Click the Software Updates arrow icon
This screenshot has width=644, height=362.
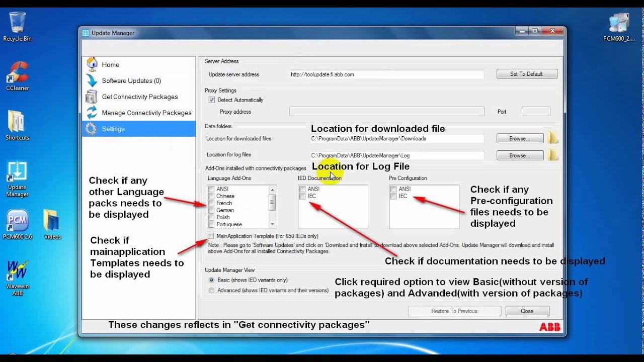92,80
